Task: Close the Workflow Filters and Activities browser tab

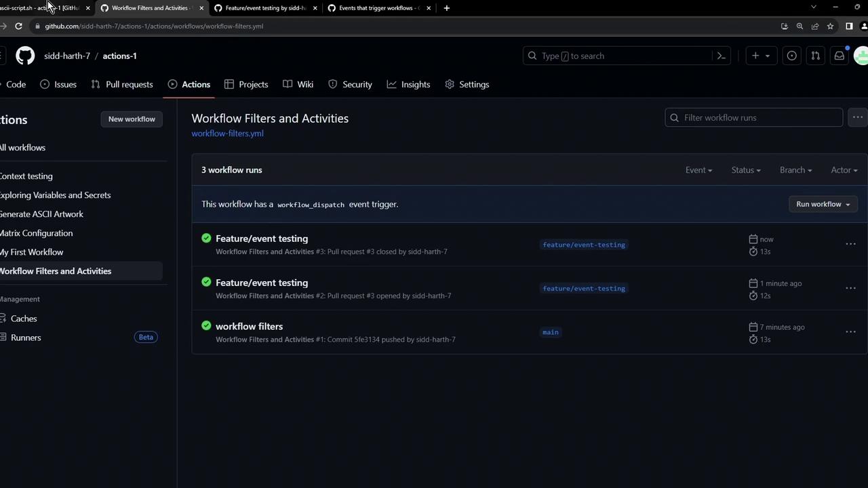Action: 201,7
